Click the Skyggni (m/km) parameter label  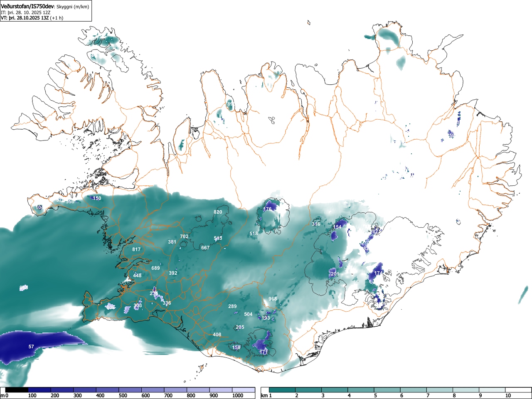[72, 7]
